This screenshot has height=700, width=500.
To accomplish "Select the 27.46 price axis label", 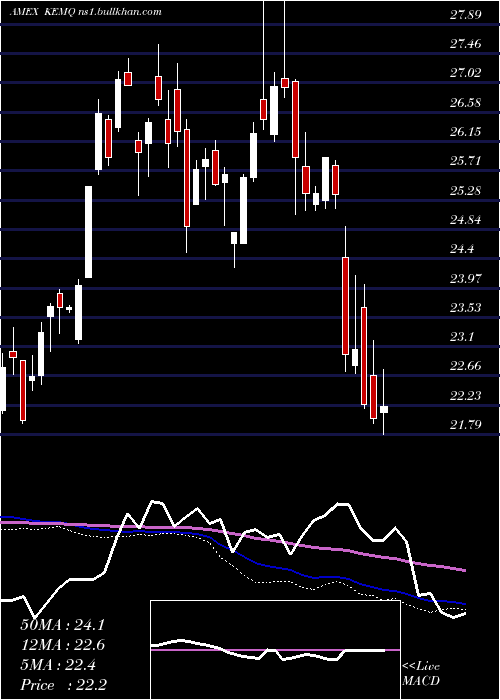I will coord(466,44).
